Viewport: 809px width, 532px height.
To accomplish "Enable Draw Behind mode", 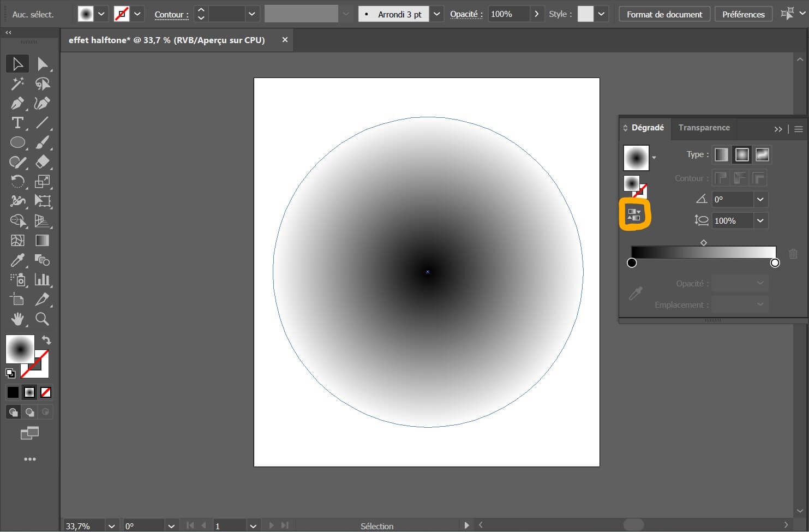I will (x=29, y=412).
